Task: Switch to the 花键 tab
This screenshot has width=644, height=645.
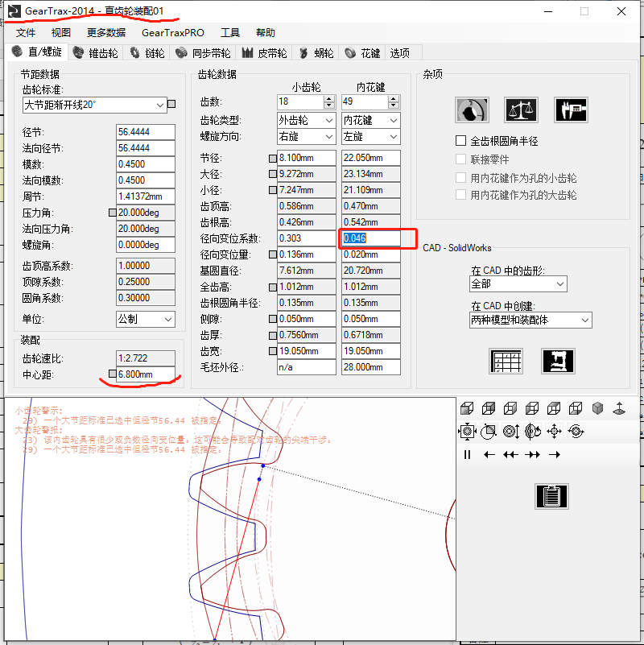Action: pos(362,53)
